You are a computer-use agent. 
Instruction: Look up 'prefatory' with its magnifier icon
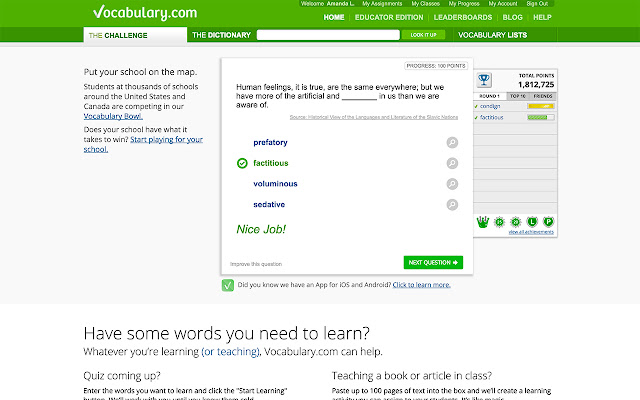(x=452, y=142)
